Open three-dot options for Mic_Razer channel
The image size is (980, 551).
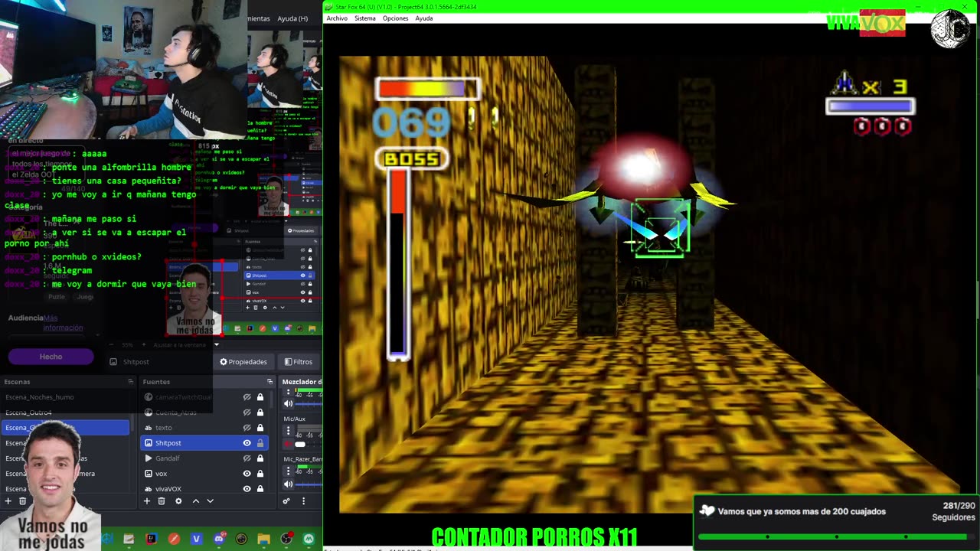(289, 471)
